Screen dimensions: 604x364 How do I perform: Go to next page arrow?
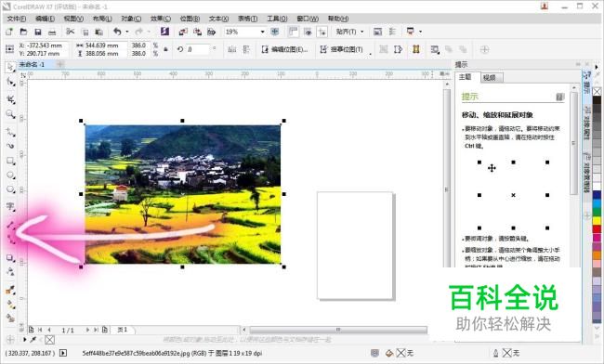tap(88, 330)
